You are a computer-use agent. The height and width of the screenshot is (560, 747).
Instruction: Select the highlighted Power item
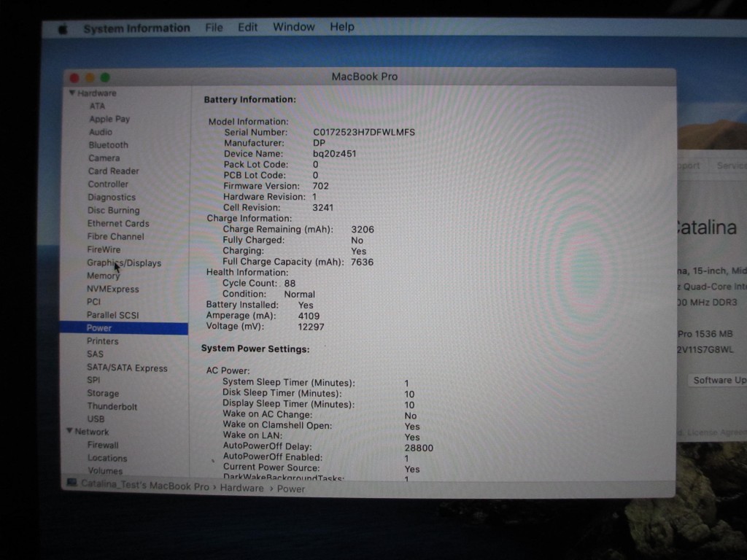[x=124, y=328]
